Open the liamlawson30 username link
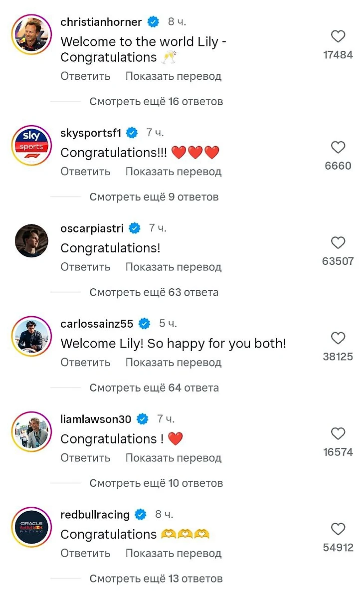Screen dimensions: 364x595 click(x=96, y=419)
